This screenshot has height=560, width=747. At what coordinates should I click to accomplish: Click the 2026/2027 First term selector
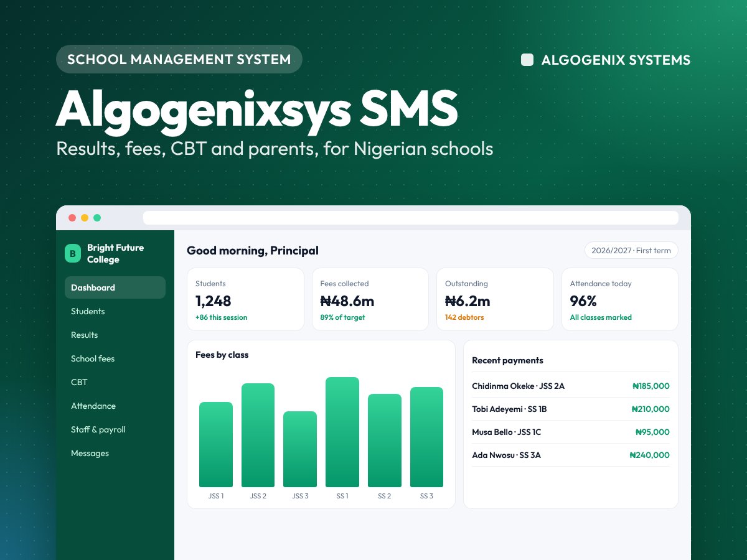631,250
